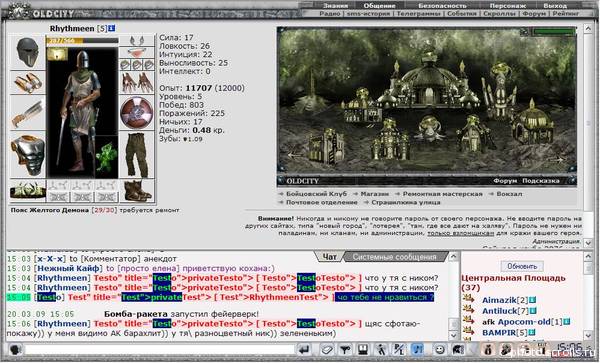Open the smiley emoticons picker

click(440, 349)
